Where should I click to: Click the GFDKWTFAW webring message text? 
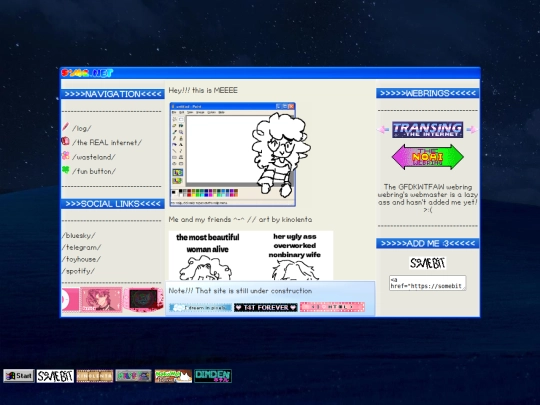(428, 198)
